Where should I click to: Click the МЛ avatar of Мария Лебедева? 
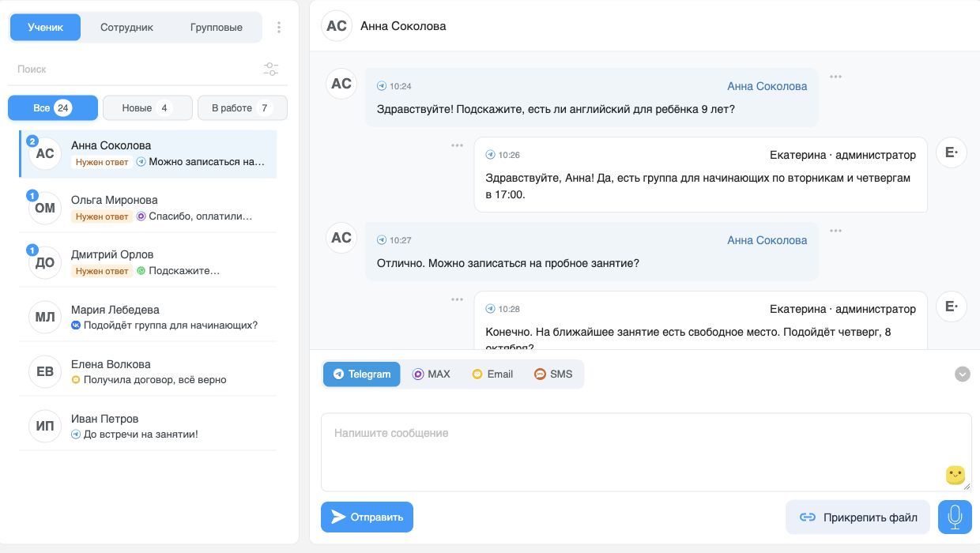click(45, 318)
